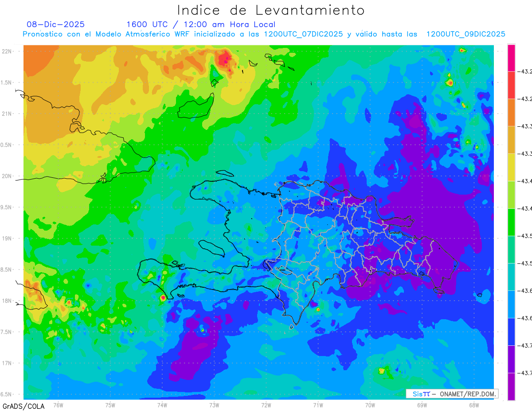The width and height of the screenshot is (532, 411).
Task: Choose the gold swatch in the legend
Action: pyautogui.click(x=511, y=140)
